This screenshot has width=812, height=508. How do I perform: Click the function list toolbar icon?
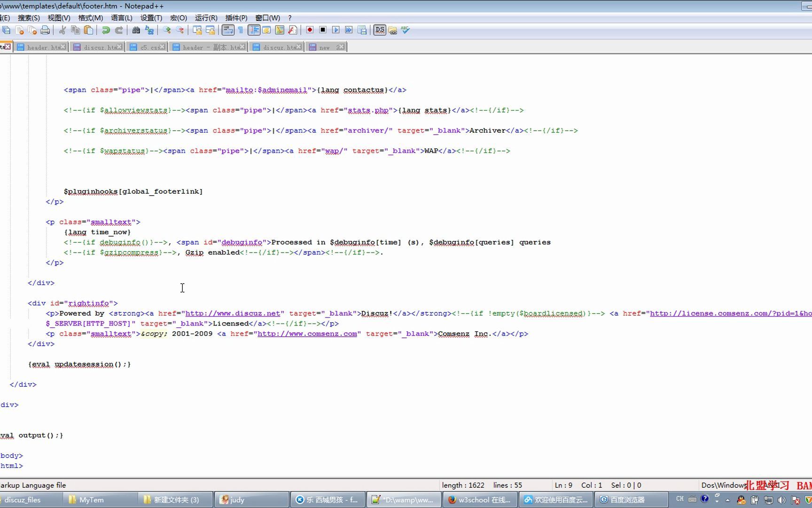pos(293,30)
